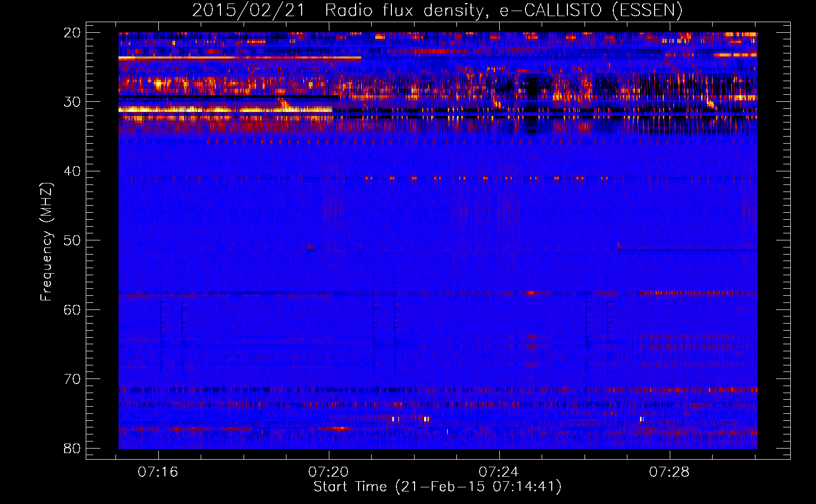Click the 07:24 time tick label
Screen dimensions: 816x504
[498, 472]
